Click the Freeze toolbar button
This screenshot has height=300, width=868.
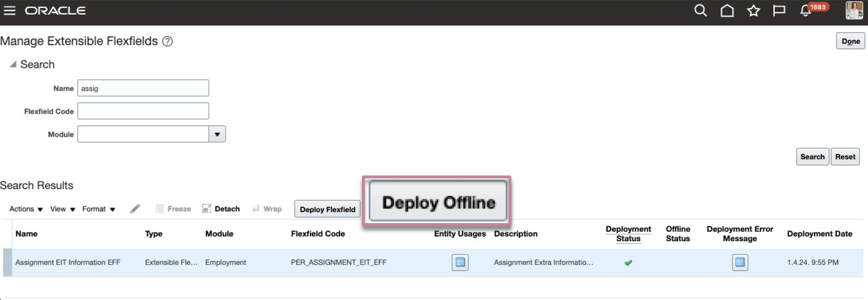click(x=173, y=209)
